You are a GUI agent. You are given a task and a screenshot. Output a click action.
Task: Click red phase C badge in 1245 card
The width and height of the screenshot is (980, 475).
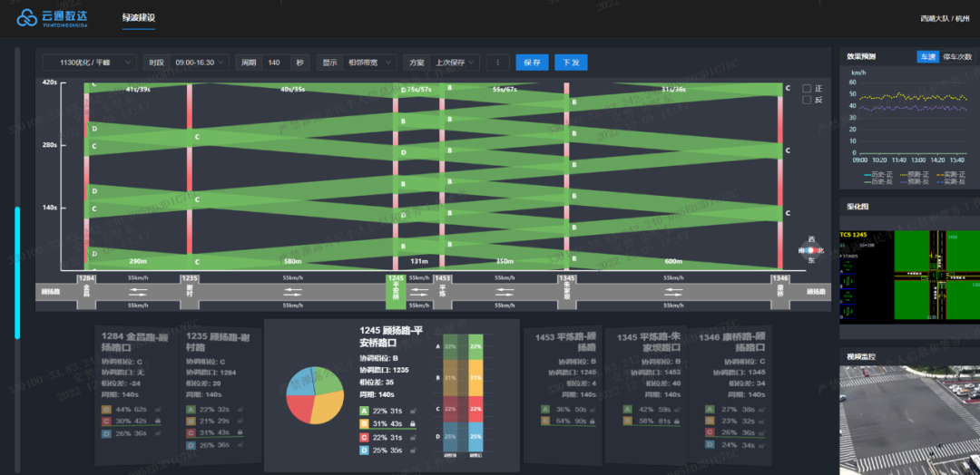coord(365,437)
